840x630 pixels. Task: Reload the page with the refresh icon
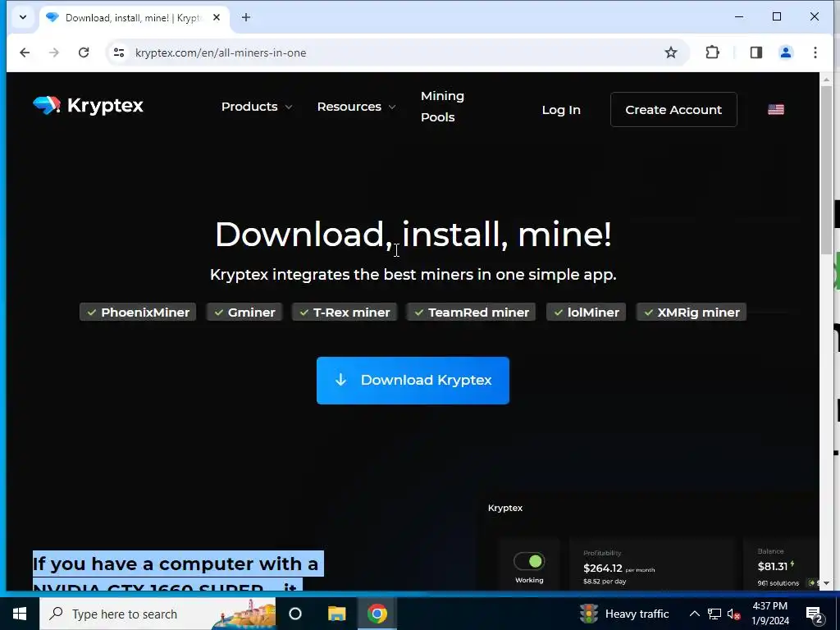pyautogui.click(x=84, y=52)
